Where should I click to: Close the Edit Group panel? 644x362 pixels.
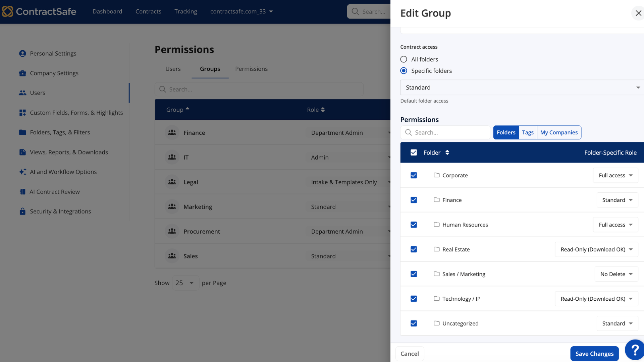[638, 13]
